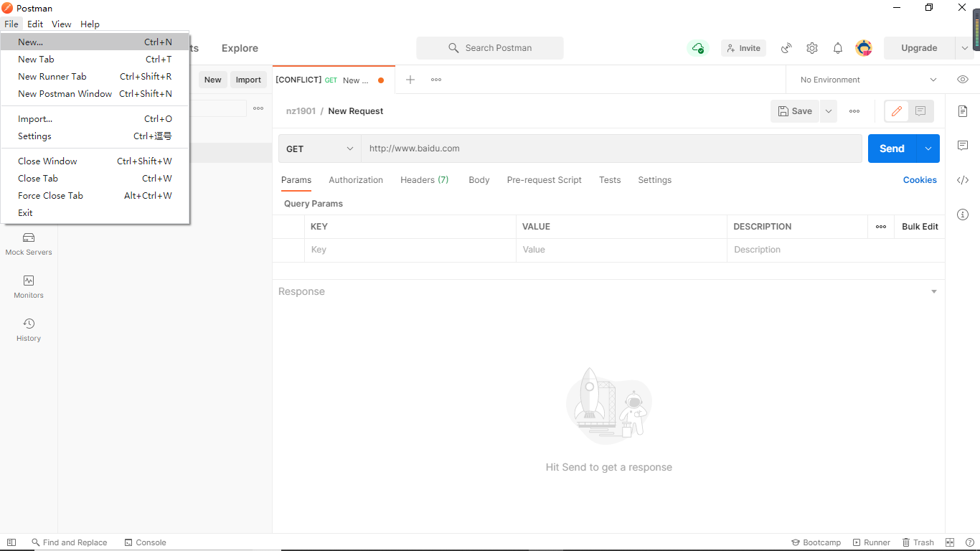The height and width of the screenshot is (551, 980).
Task: Toggle the sidebar icon in status bar
Action: [11, 542]
